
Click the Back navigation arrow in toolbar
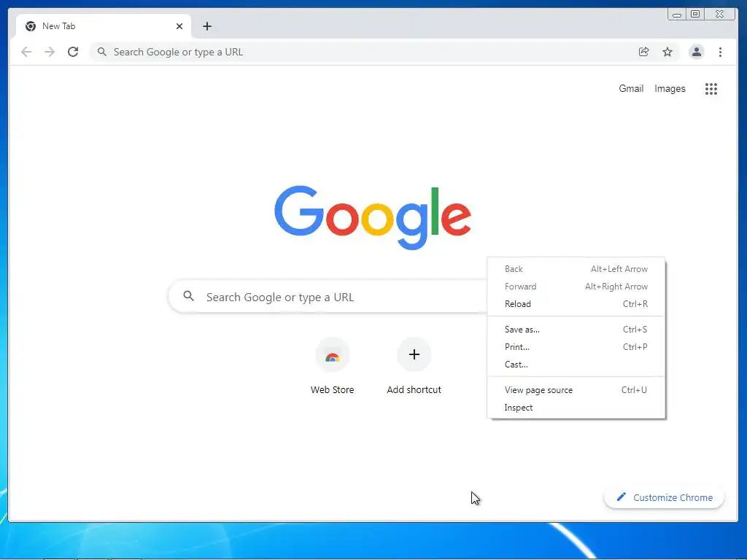tap(26, 52)
